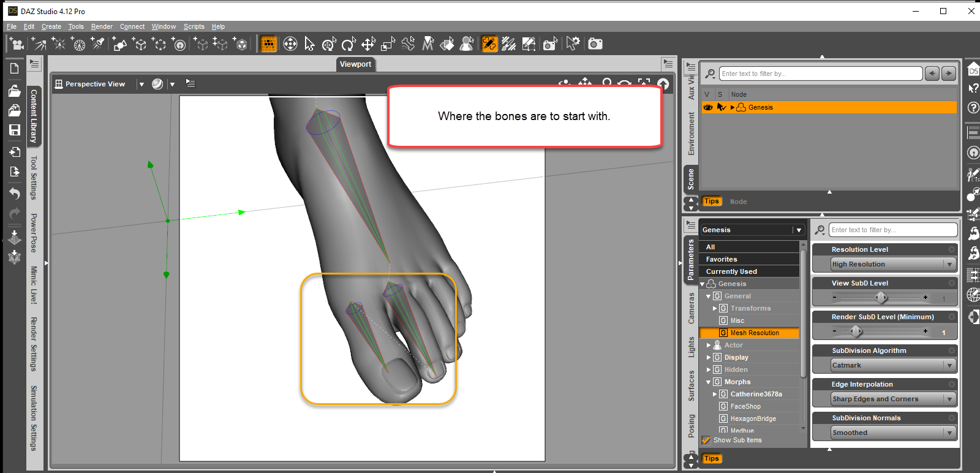Pick the Translate tool with four arrows
Image resolution: width=980 pixels, height=473 pixels.
[x=368, y=44]
